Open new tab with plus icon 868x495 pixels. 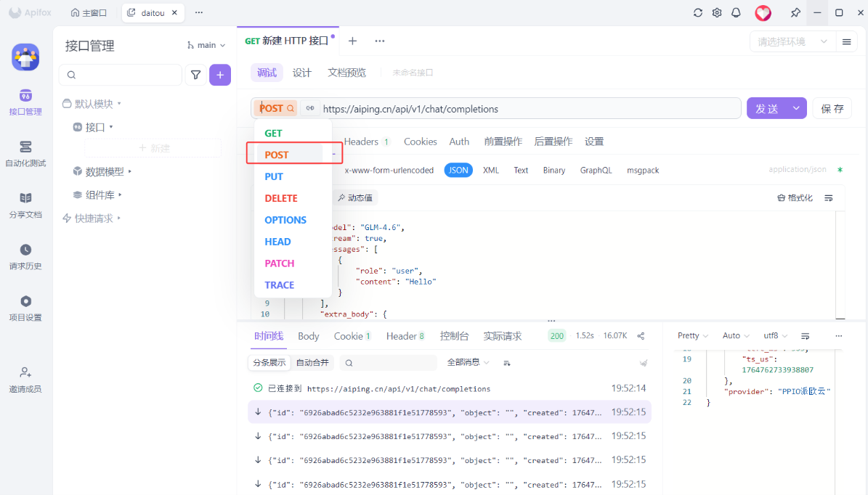pos(352,41)
